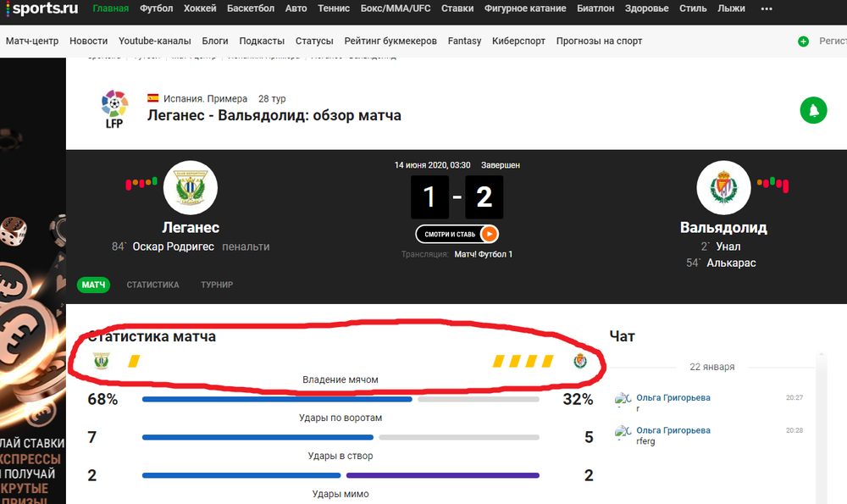The image size is (847, 504).
Task: Click small Valladolid crest in match statistics
Action: [580, 361]
